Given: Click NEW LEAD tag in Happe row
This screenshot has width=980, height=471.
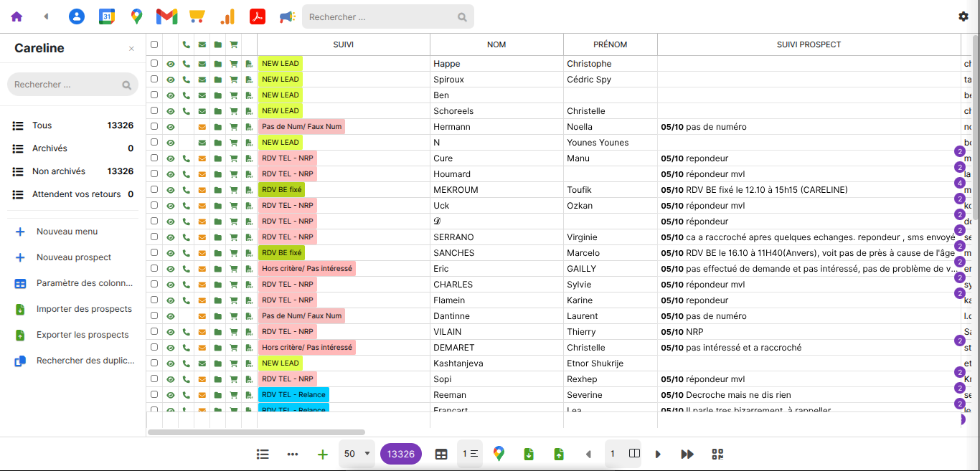Looking at the screenshot, I should click(281, 64).
